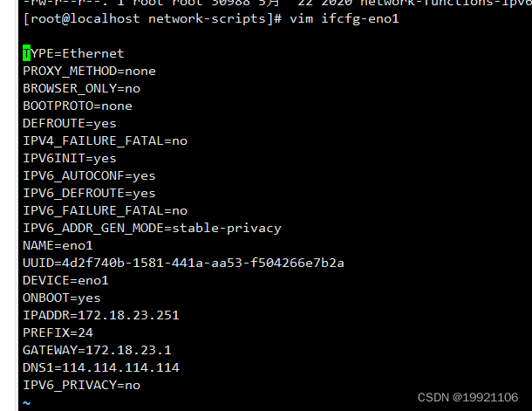
Task: Place cursor on PREFIX=24 line
Action: pyautogui.click(x=58, y=332)
